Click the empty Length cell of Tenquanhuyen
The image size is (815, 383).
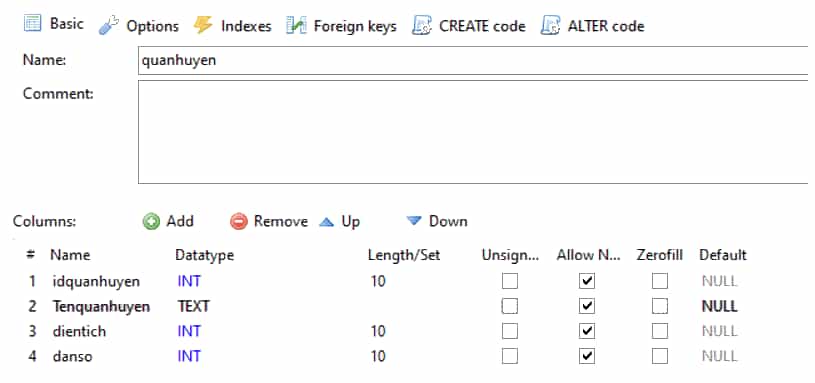point(421,307)
